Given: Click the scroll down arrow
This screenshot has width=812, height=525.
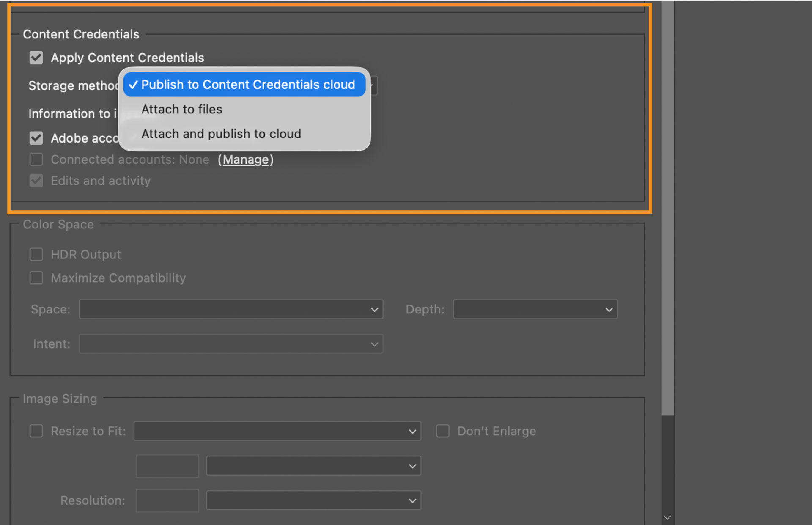Looking at the screenshot, I should coord(667,517).
